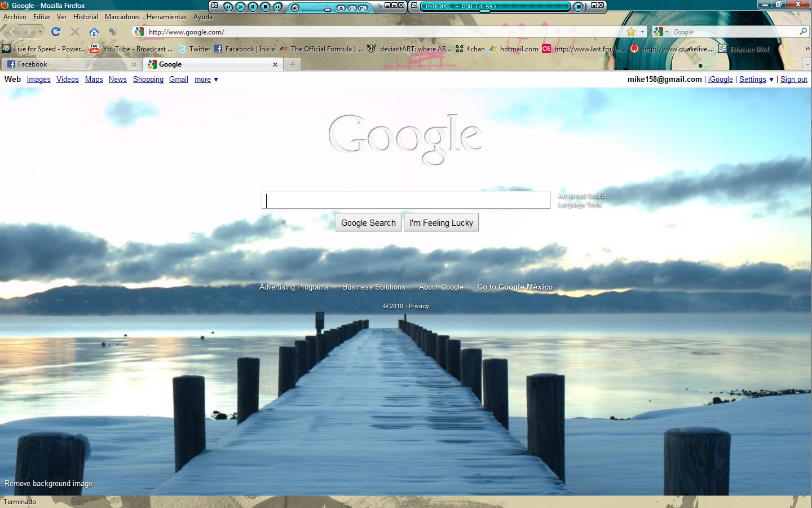
Task: Skip to next track in Winamp
Action: click(x=277, y=7)
